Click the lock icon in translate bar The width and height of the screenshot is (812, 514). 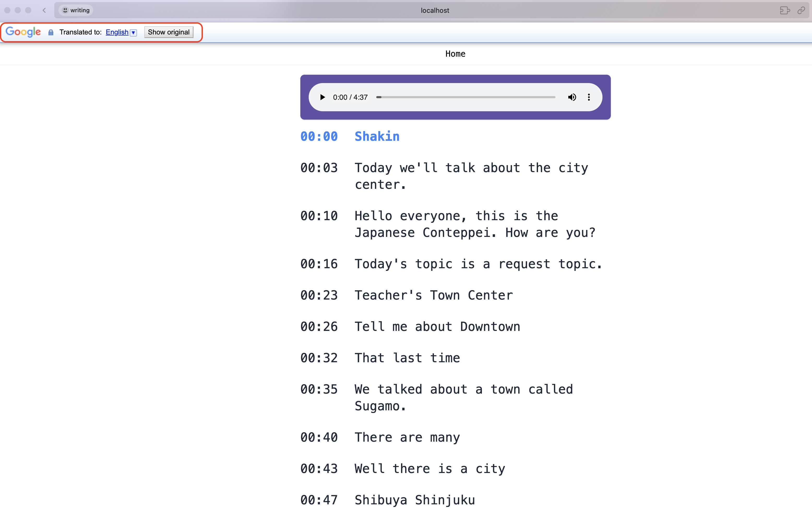pyautogui.click(x=51, y=32)
